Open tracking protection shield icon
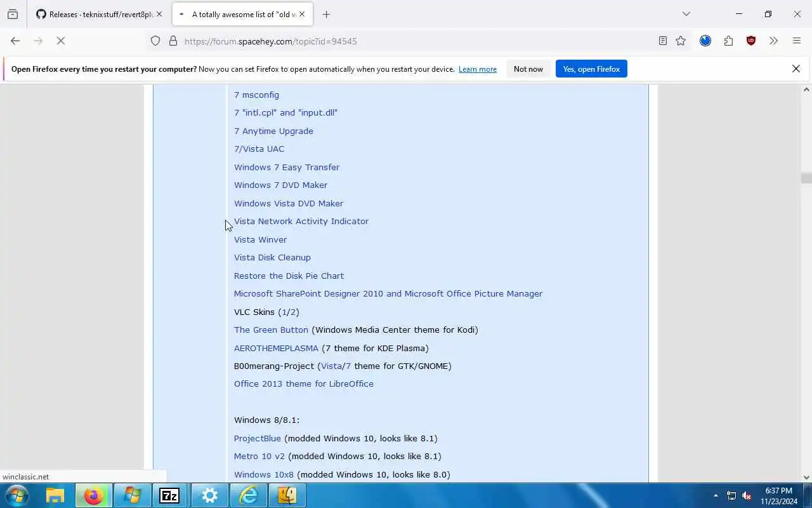 click(x=155, y=41)
